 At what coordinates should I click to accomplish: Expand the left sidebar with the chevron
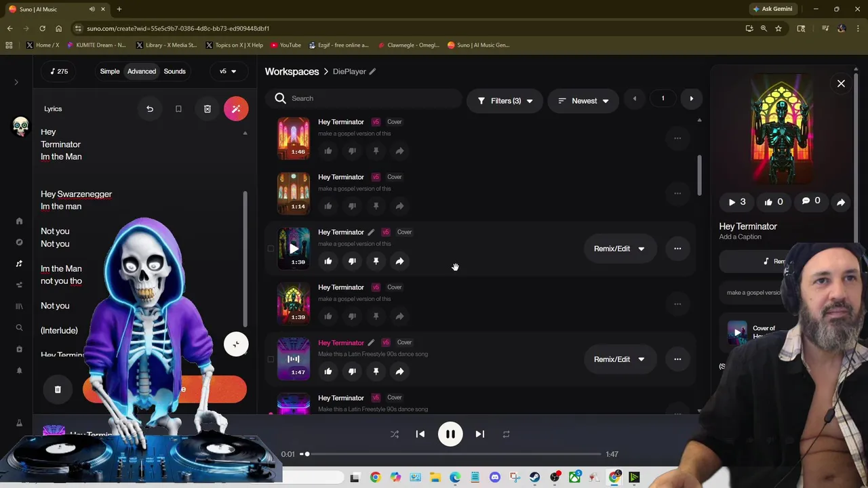16,82
